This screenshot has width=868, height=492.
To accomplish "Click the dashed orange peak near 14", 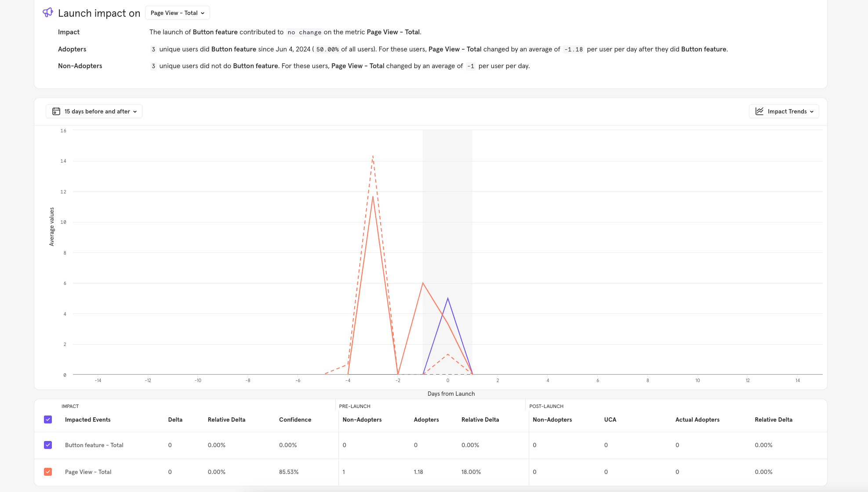I will tap(373, 156).
